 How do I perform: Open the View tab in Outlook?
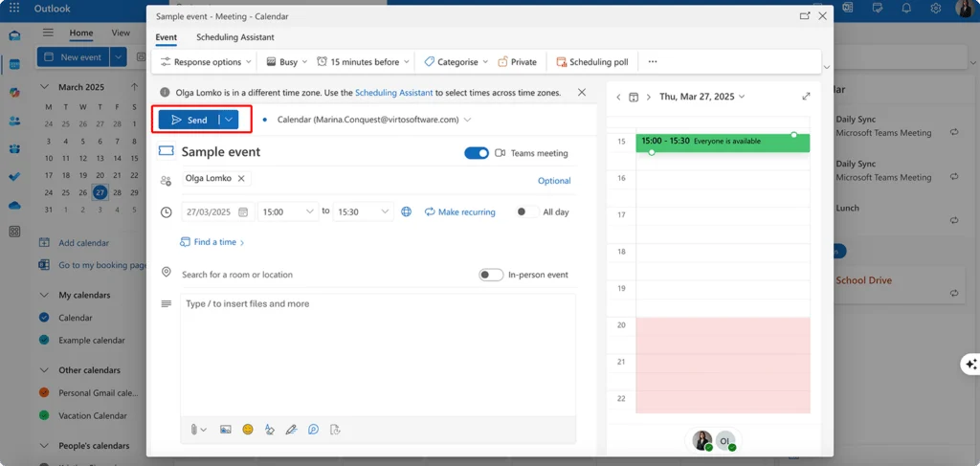coord(121,33)
